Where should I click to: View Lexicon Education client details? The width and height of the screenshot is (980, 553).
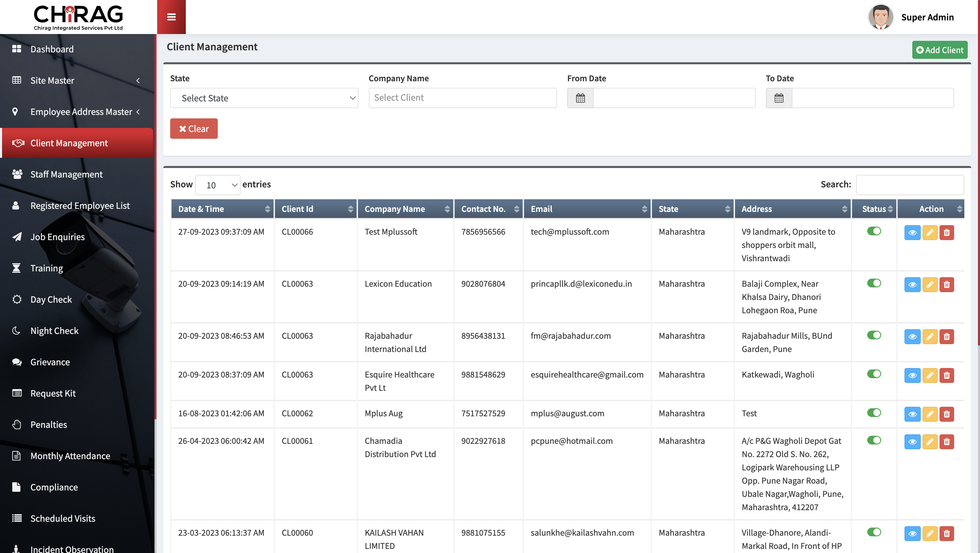click(x=912, y=284)
